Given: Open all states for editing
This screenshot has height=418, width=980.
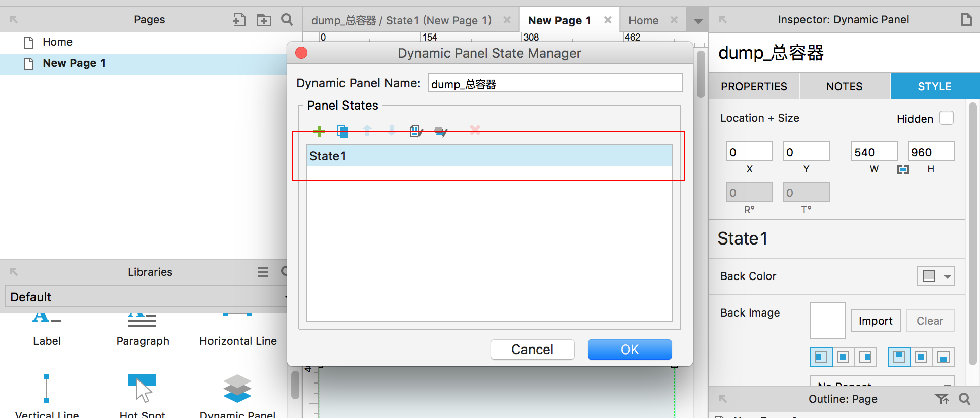Looking at the screenshot, I should tap(441, 131).
